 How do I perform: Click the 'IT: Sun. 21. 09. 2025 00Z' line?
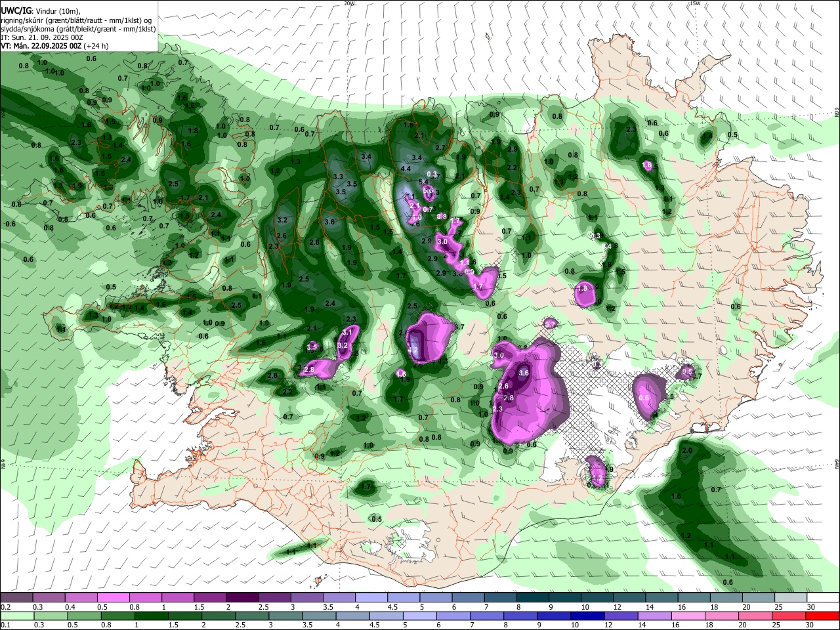pyautogui.click(x=42, y=37)
